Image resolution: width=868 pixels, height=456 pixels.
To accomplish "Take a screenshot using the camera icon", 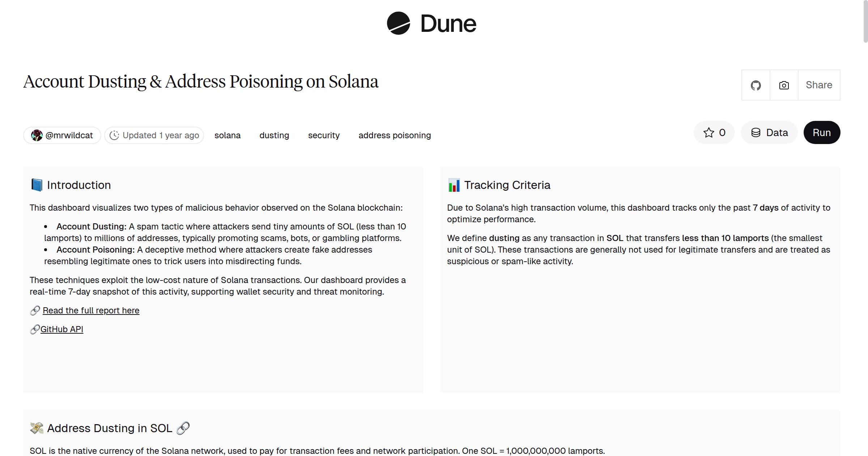I will click(x=783, y=85).
